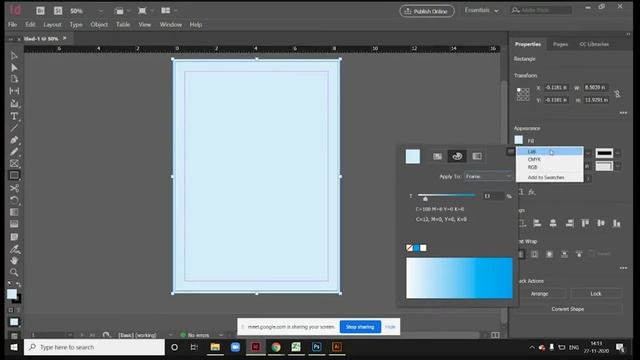This screenshot has height=360, width=640.
Task: Click align top edges icon
Action: coord(585,223)
